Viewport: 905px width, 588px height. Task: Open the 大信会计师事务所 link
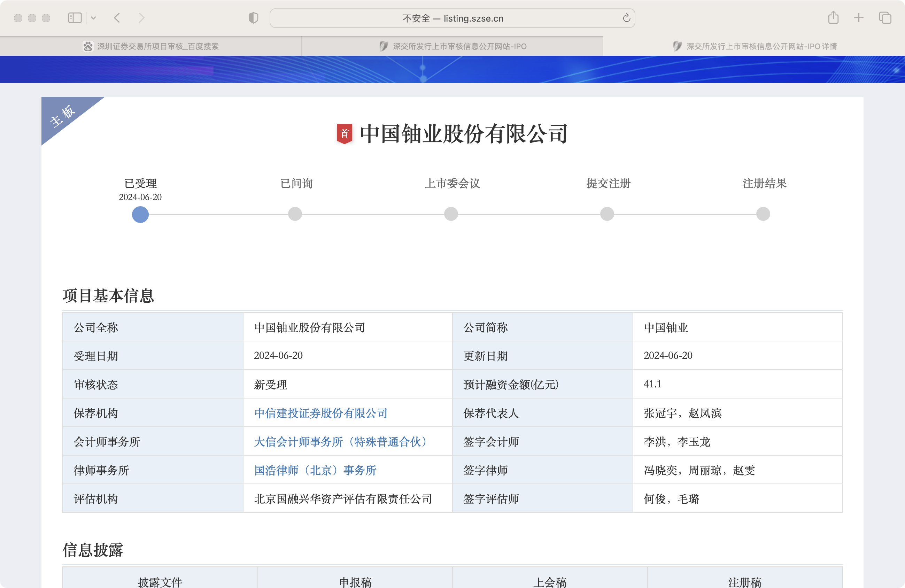click(x=341, y=442)
